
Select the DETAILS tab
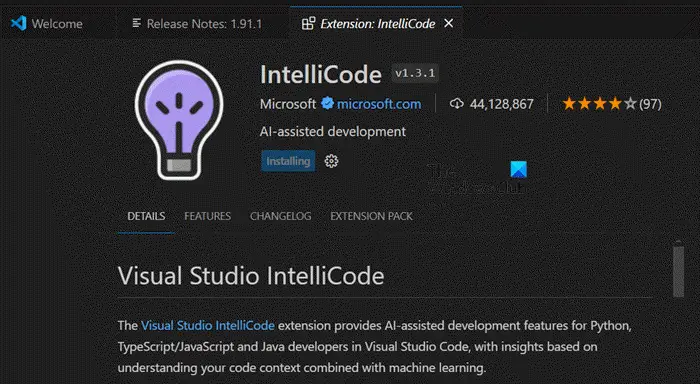coord(146,216)
